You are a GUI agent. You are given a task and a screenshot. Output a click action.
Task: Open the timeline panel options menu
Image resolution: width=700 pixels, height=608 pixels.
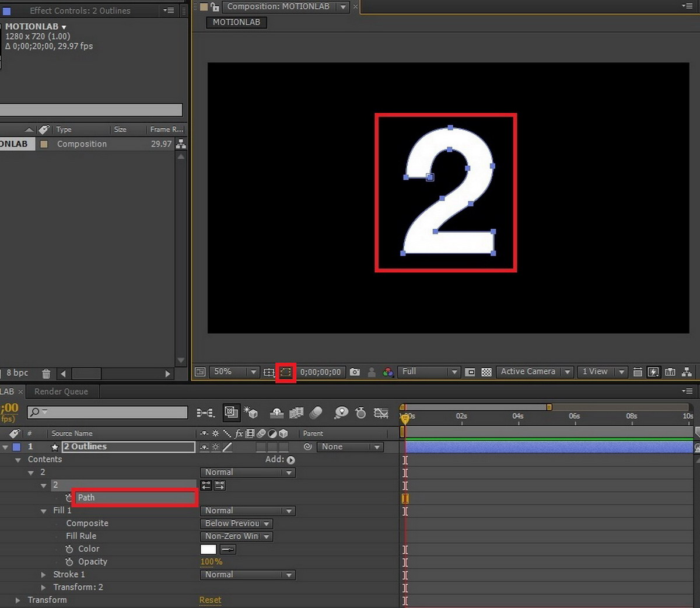[687, 391]
